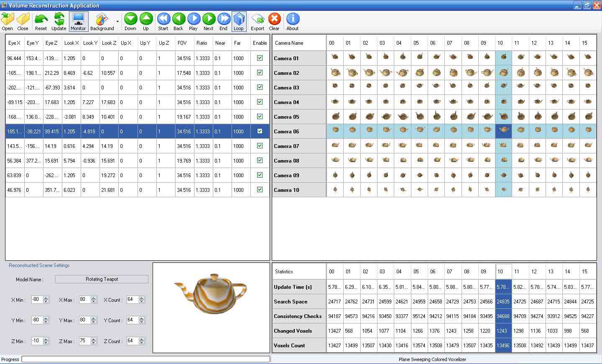Click the Camera 02 thumbnail at frame 00
This screenshot has height=364, width=602.
(x=335, y=73)
